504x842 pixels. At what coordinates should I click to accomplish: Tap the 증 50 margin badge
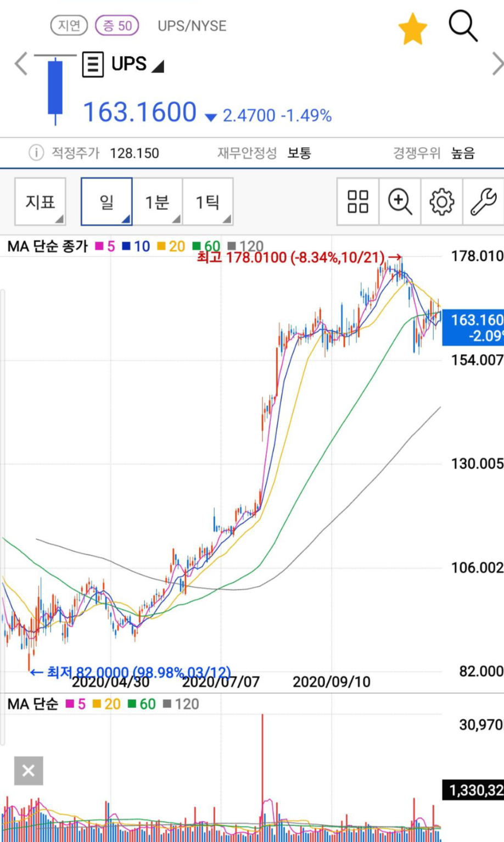117,25
